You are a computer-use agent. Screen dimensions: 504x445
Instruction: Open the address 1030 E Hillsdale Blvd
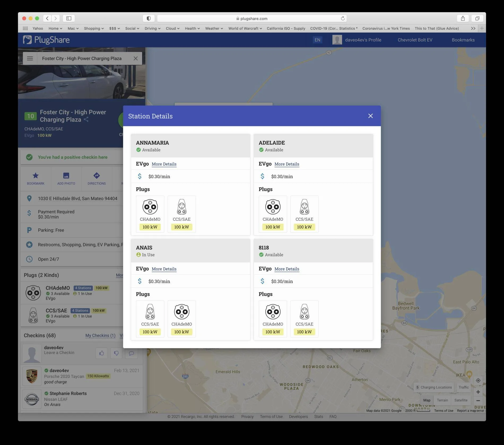tap(77, 199)
